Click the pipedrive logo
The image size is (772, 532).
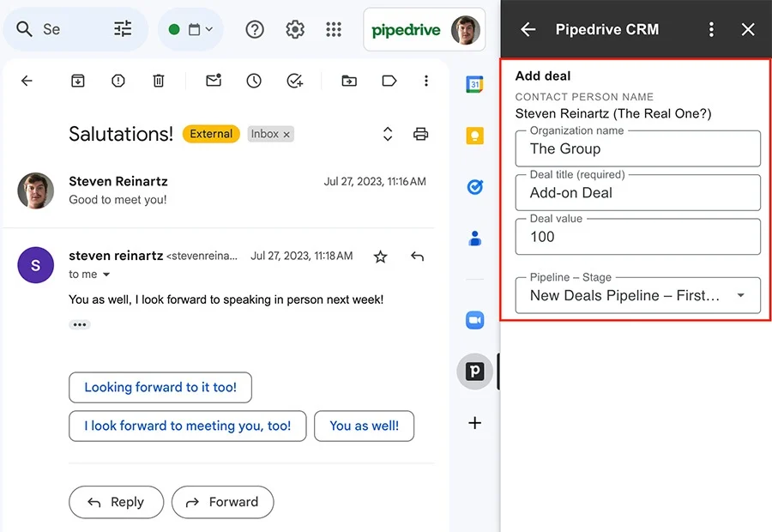point(406,30)
